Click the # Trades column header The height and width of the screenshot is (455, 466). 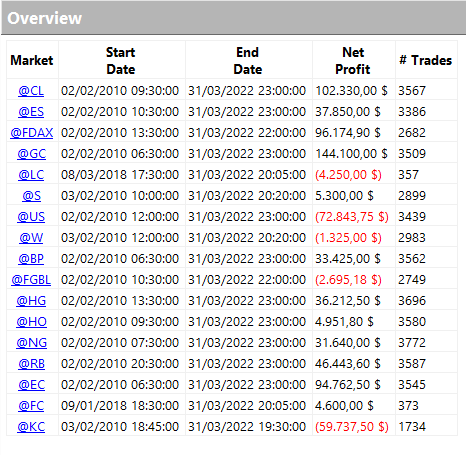pyautogui.click(x=426, y=60)
